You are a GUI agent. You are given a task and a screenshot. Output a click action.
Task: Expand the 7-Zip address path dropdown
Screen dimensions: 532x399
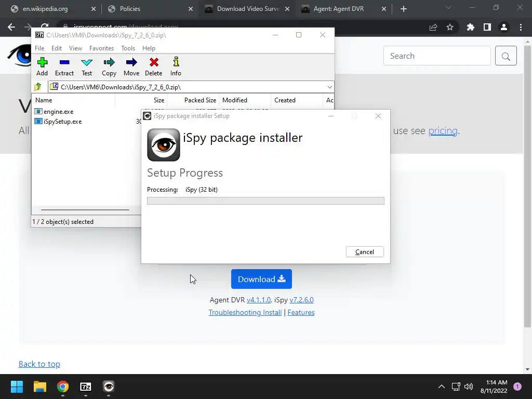(329, 87)
